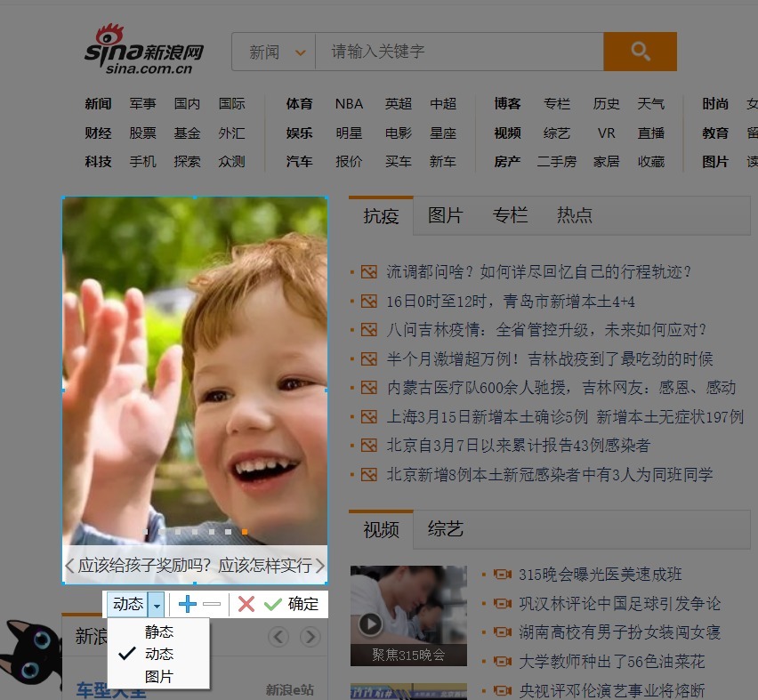Click 新闻 in the navigation grid
This screenshot has width=758, height=700.
coord(98,103)
